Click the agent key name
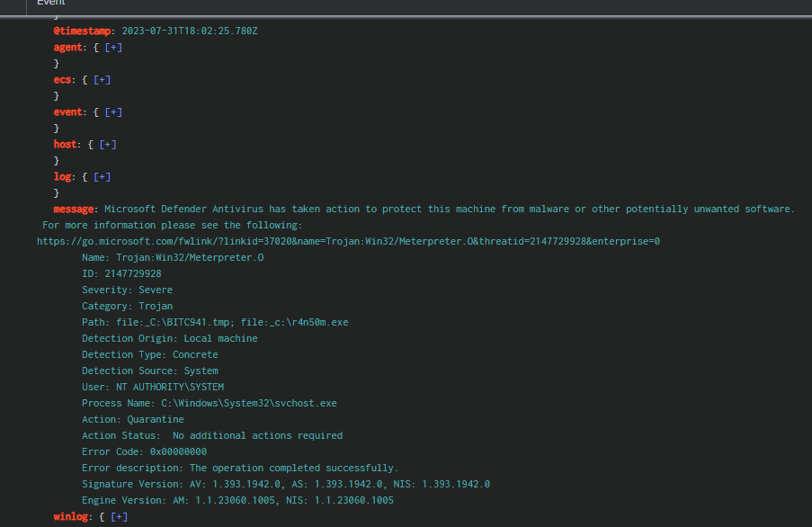The height and width of the screenshot is (527, 812). click(x=67, y=48)
